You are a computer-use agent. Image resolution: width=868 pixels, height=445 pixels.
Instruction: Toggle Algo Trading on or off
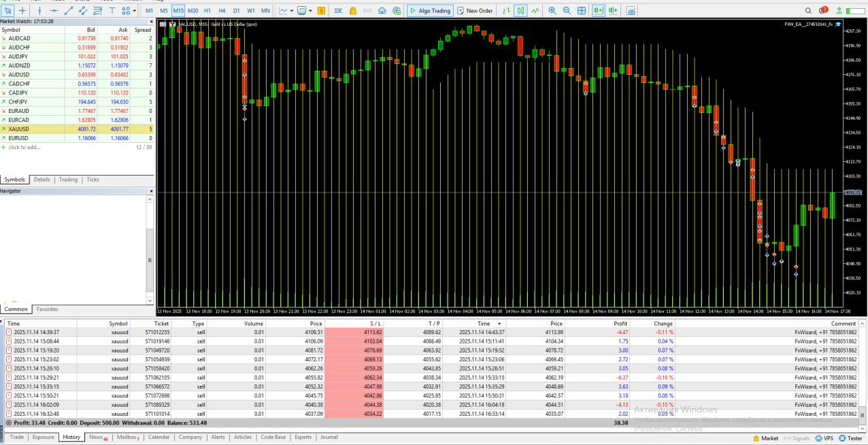click(430, 11)
